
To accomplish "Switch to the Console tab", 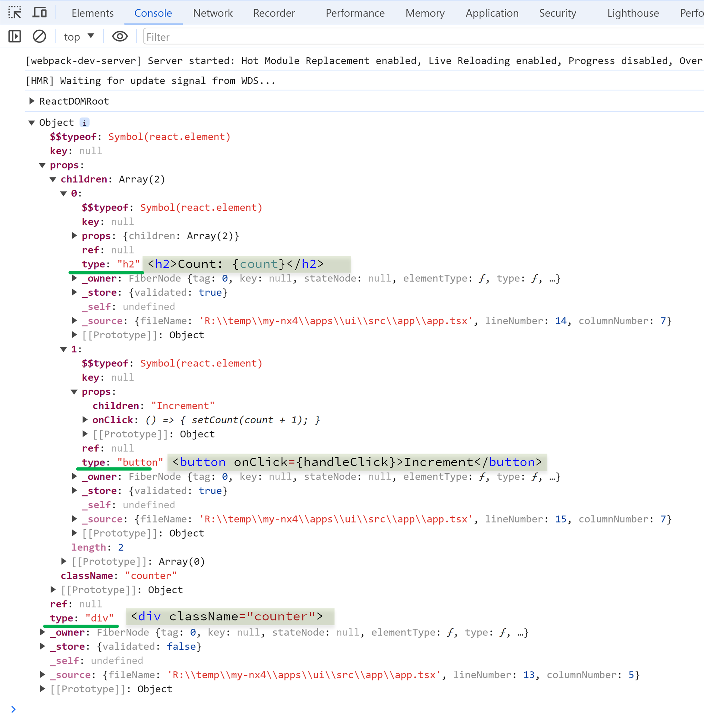I will pyautogui.click(x=153, y=13).
